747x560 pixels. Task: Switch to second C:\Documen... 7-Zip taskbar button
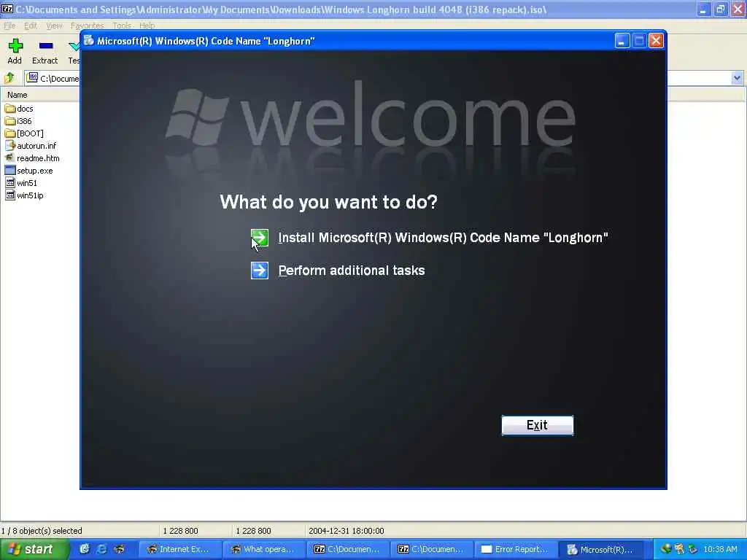432,550
